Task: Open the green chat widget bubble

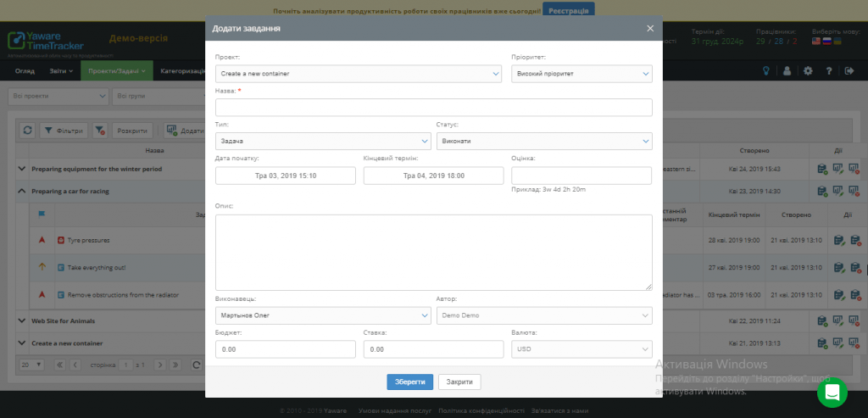Action: 832,392
